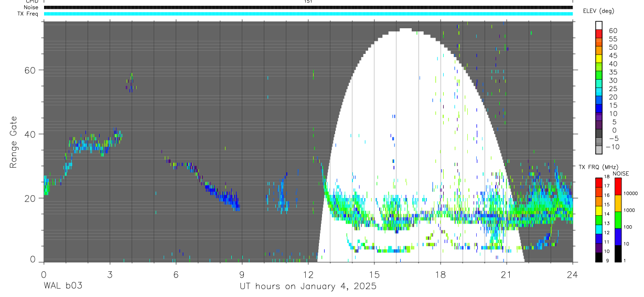Select the ELEV legend value "60"
The height and width of the screenshot is (297, 644).
point(613,30)
